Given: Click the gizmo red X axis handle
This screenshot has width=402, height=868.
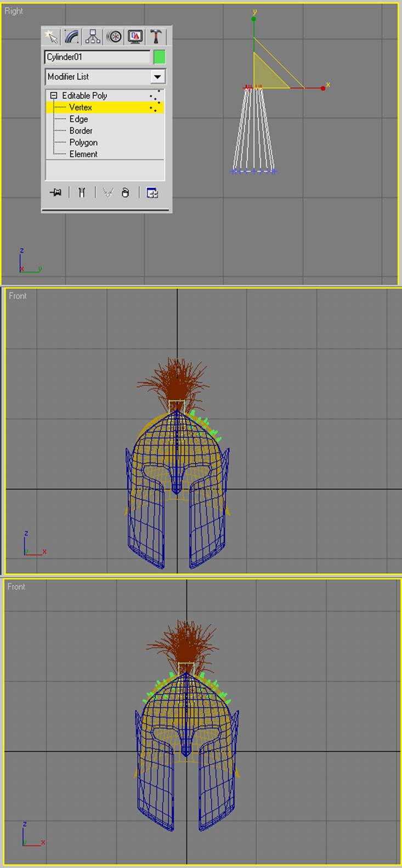Looking at the screenshot, I should click(323, 88).
